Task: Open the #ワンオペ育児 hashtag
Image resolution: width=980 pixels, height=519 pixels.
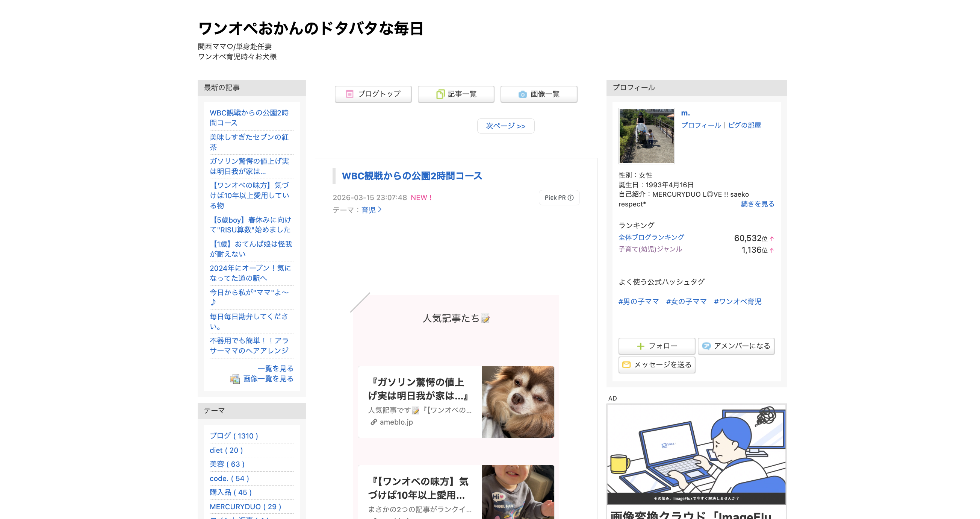Action: tap(737, 302)
